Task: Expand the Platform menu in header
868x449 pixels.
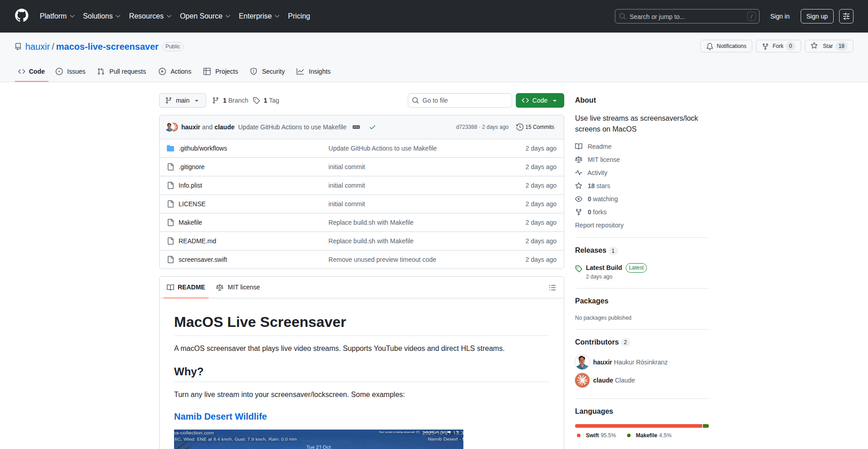Action: click(x=57, y=16)
